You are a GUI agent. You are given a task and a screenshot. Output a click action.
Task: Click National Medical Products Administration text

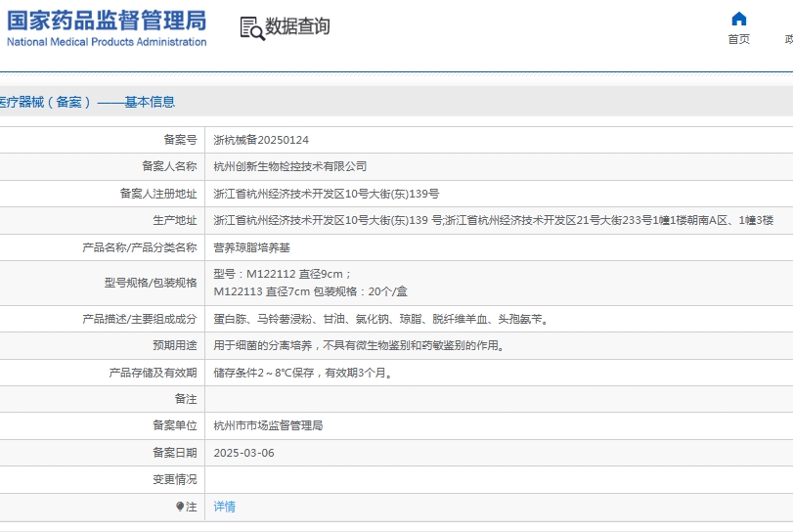[107, 42]
